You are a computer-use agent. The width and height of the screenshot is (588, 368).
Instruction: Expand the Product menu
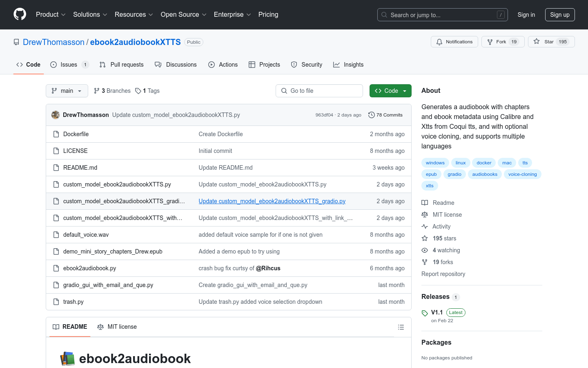pos(51,15)
